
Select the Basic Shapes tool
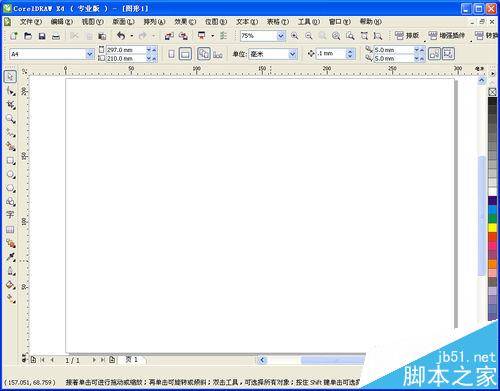10,202
